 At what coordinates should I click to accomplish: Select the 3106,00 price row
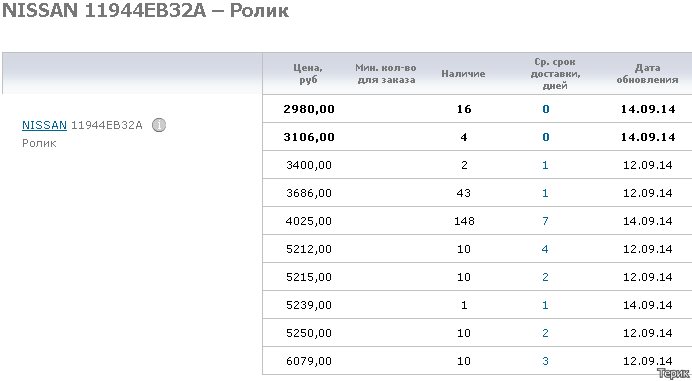(x=477, y=137)
